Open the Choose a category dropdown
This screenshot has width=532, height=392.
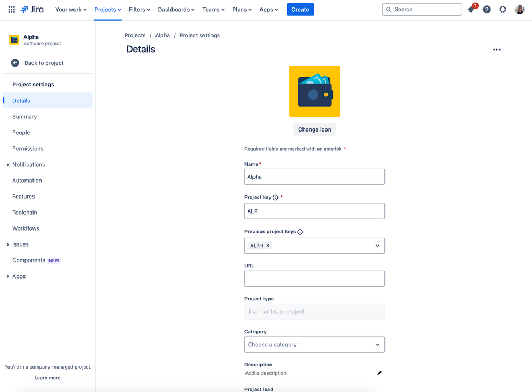pos(315,345)
